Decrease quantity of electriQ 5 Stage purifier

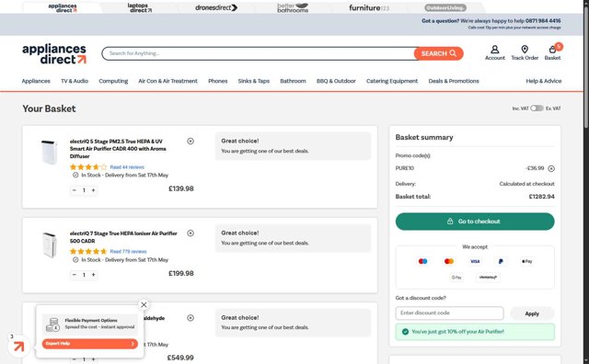tap(75, 190)
